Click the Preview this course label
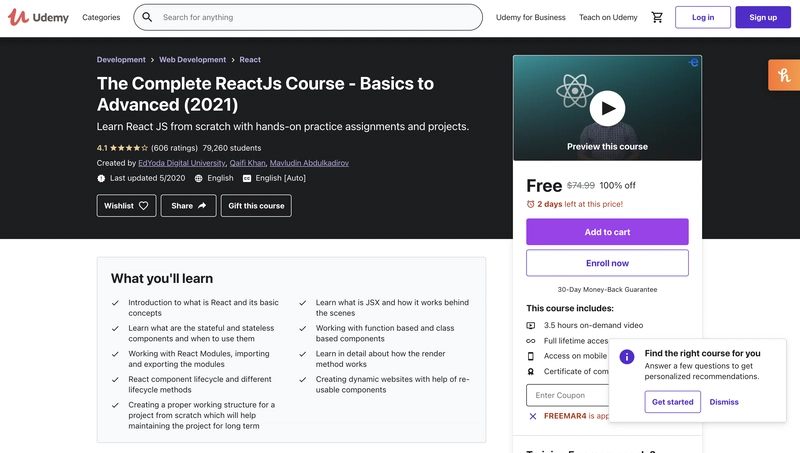Viewport: 800px width, 453px height. tap(607, 146)
